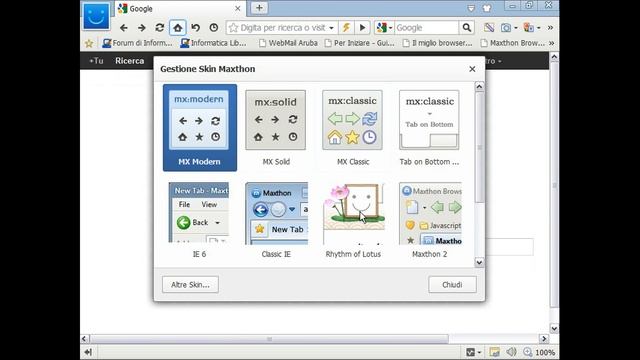Click the popup blocker icon in status bar

(494, 352)
